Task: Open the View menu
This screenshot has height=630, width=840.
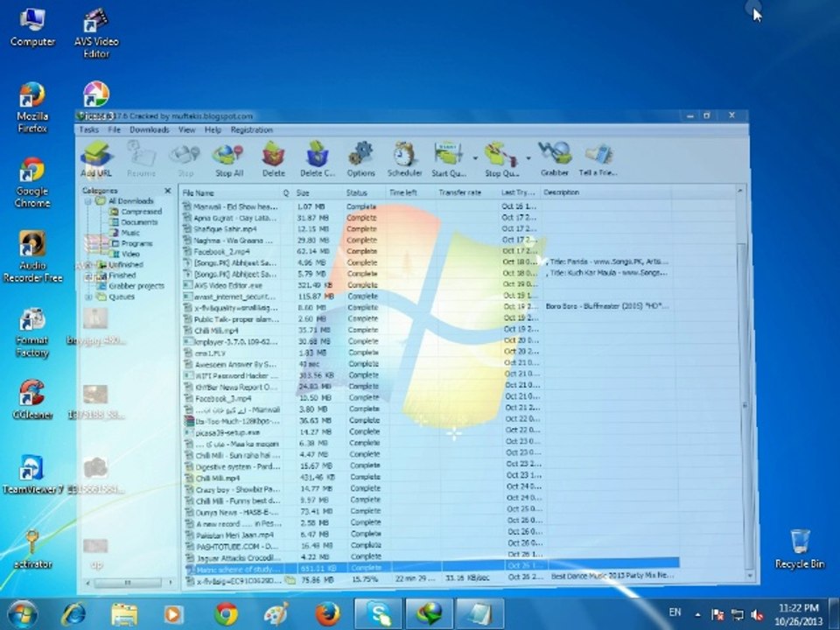Action: click(187, 129)
